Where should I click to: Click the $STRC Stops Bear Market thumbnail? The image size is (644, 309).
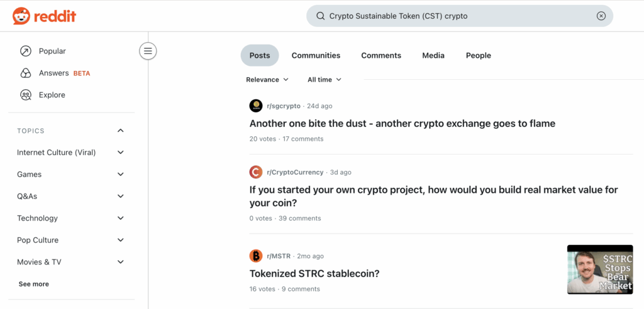tap(599, 269)
